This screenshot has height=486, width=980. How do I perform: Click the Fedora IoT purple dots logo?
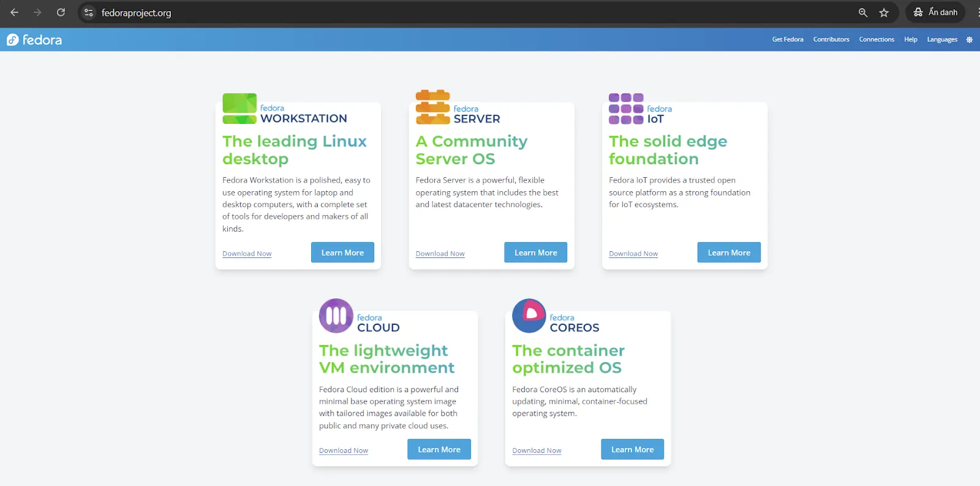(x=626, y=108)
